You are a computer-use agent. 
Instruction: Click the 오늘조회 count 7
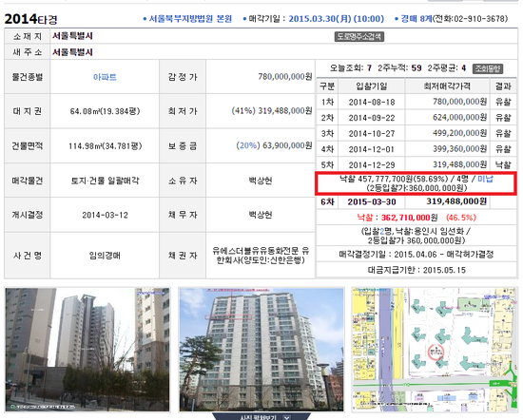pos(369,68)
